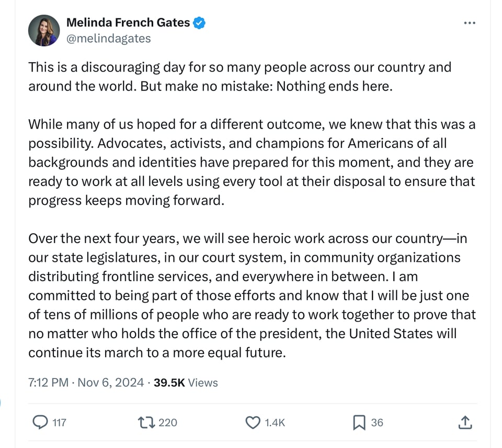
Task: Click the 1.4K likes count
Action: (x=275, y=422)
